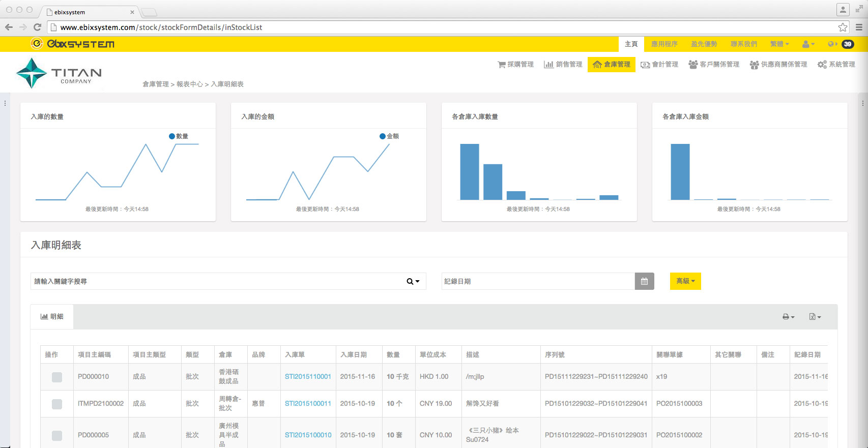The height and width of the screenshot is (448, 868).
Task: Click the left edge panel handle dots
Action: (x=5, y=103)
